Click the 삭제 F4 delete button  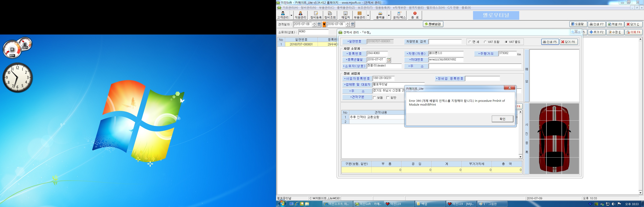pos(633,32)
